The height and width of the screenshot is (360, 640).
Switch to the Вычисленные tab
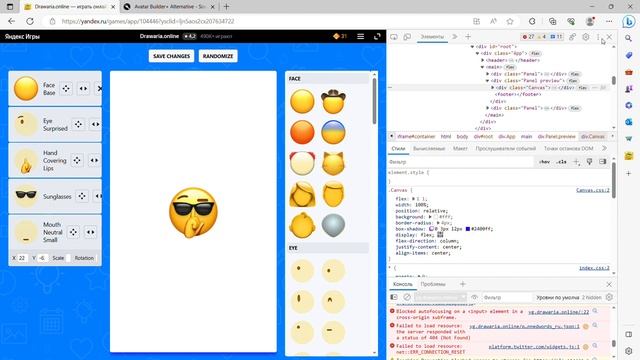(x=429, y=149)
